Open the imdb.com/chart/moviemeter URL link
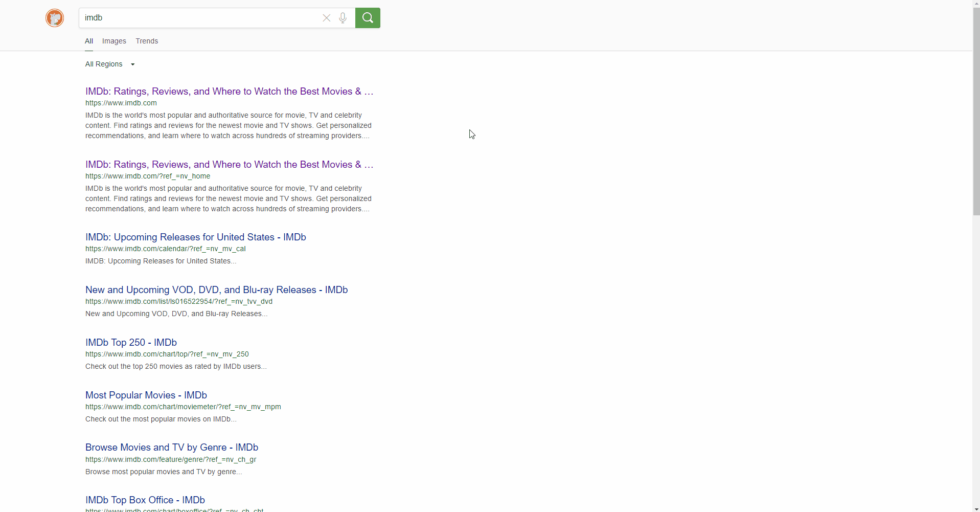 (183, 407)
